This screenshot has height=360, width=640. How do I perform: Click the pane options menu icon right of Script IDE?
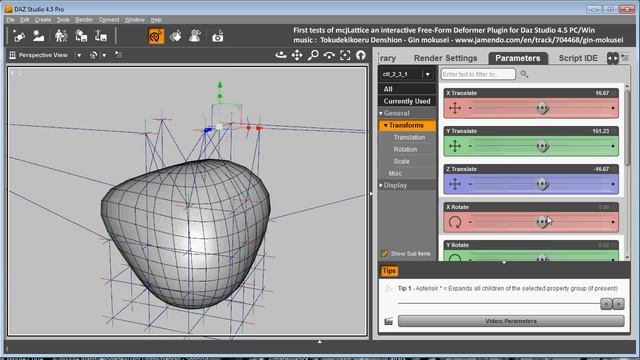pos(625,58)
